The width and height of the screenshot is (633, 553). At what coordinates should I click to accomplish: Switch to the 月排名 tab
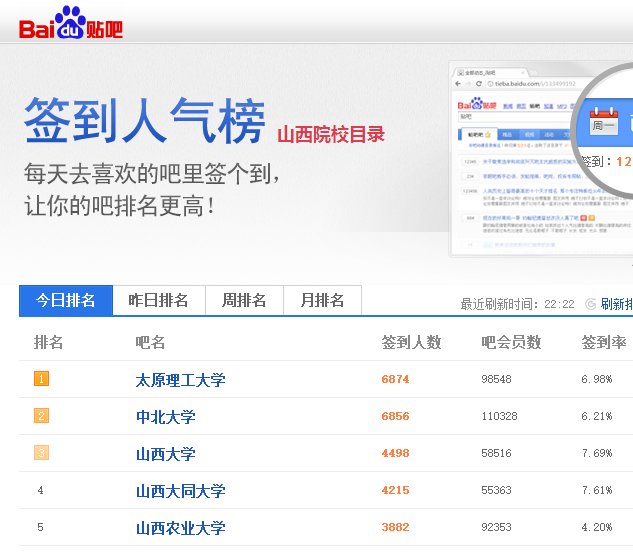click(x=322, y=300)
